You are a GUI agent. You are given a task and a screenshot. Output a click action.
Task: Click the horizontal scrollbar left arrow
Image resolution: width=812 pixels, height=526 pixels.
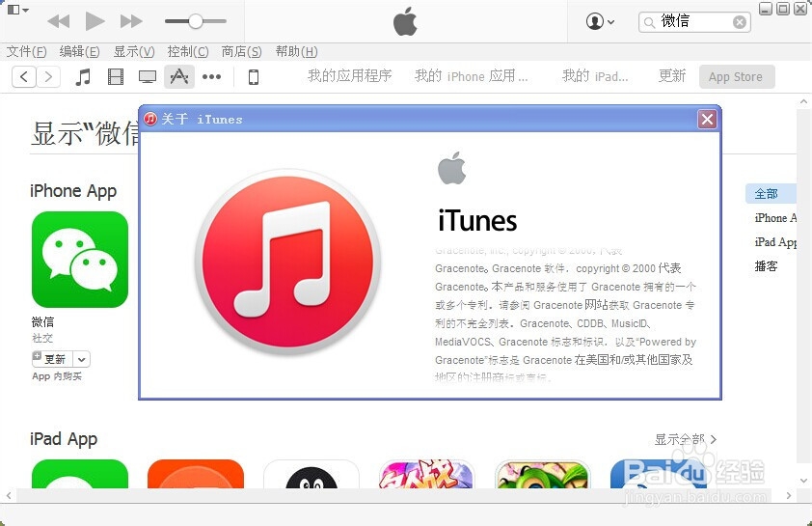9,496
